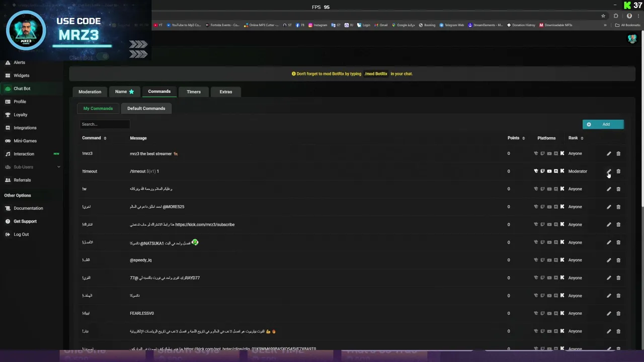Image resolution: width=644 pixels, height=362 pixels.
Task: Open the Extras tab
Action: tap(226, 92)
